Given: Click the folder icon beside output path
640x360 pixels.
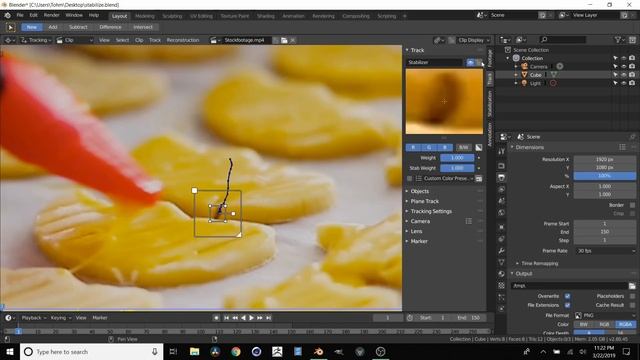Looking at the screenshot, I should [x=632, y=286].
